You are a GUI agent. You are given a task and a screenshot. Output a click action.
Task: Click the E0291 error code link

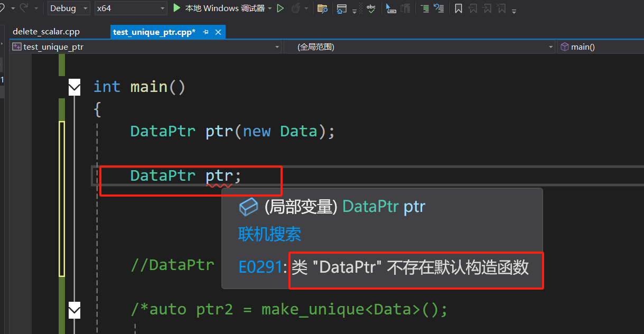click(260, 267)
